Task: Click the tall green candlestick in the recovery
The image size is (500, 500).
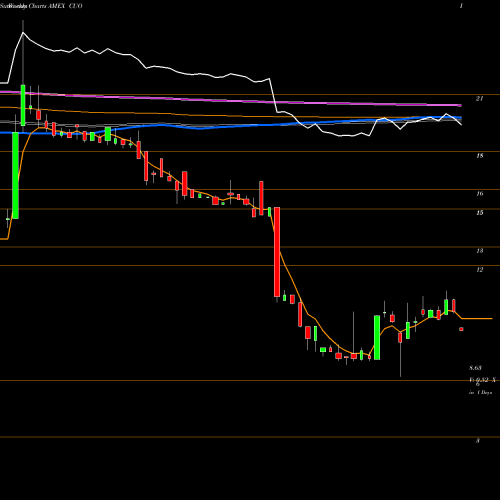Action: coord(377,337)
